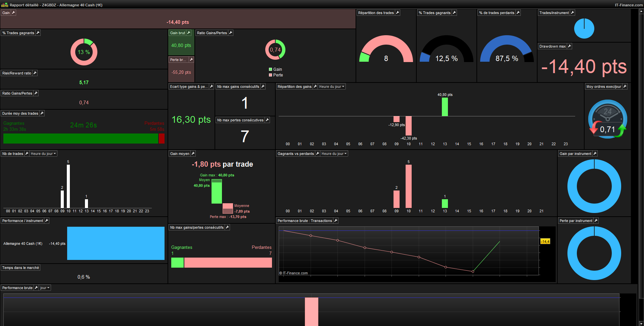Click wrench icon next to Risk/Reward ratio
This screenshot has width=644, height=326.
pyautogui.click(x=35, y=73)
